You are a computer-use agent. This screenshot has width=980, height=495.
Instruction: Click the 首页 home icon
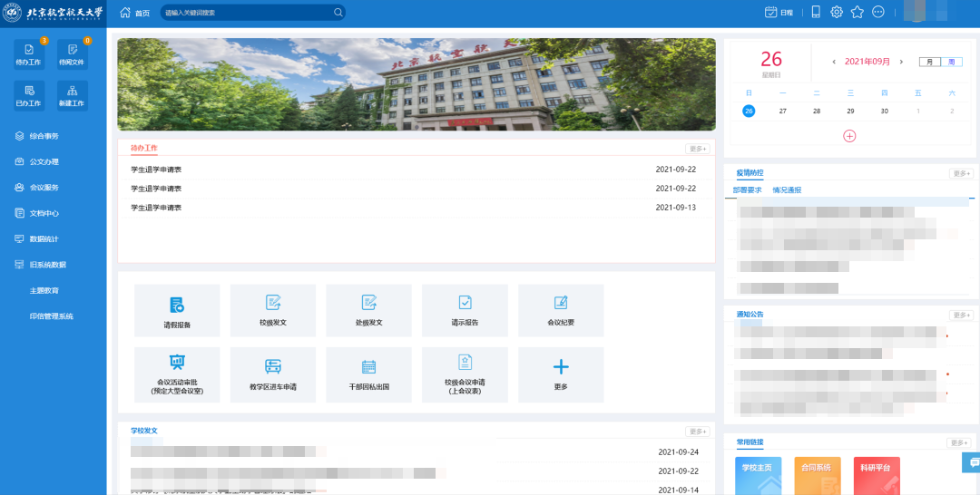(125, 13)
